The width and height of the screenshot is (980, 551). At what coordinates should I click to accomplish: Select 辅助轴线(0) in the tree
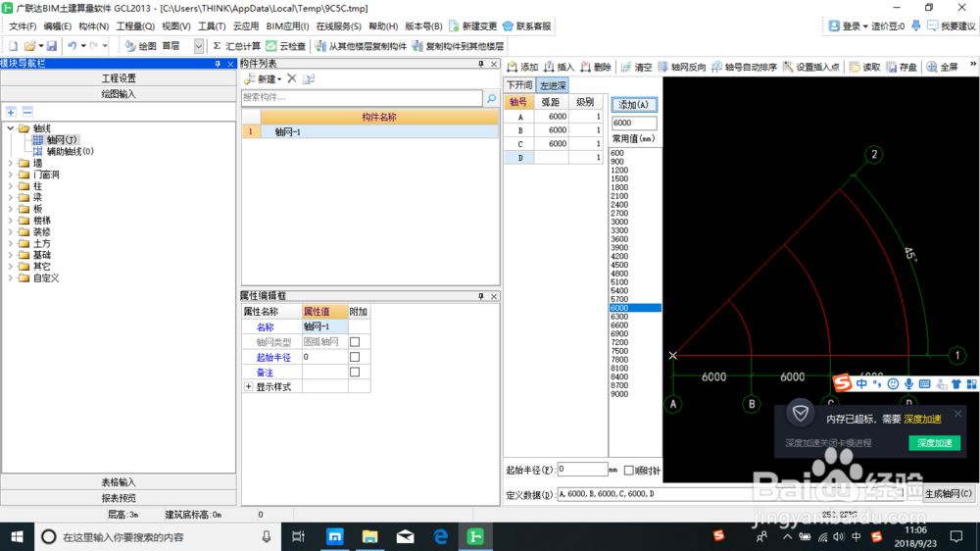click(x=70, y=151)
